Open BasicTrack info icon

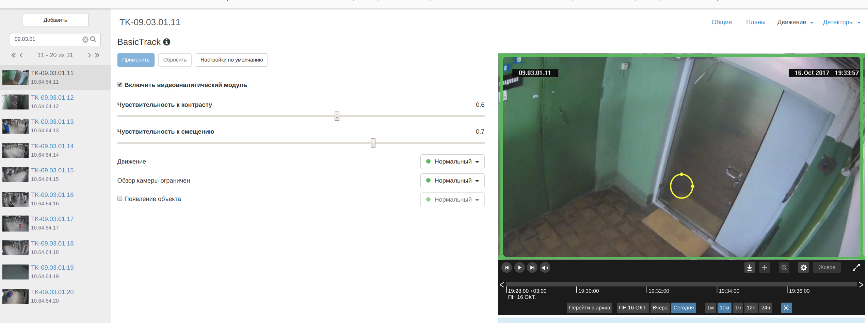coord(166,42)
